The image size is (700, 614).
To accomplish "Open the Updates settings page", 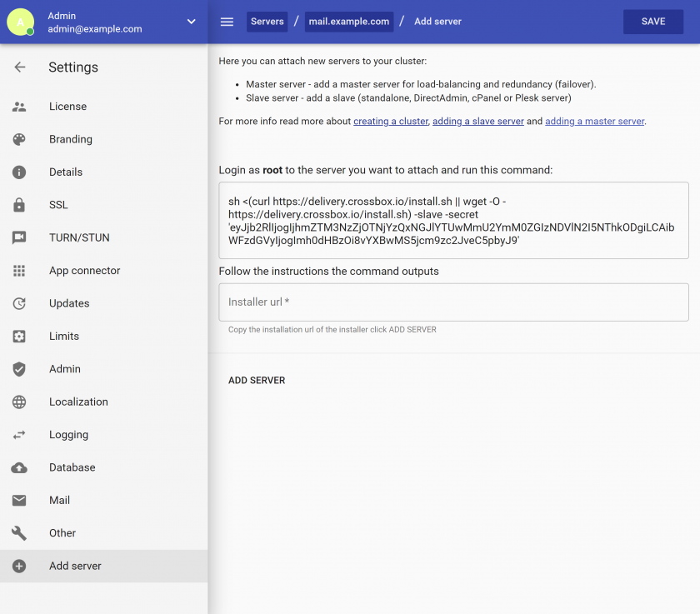I will pyautogui.click(x=103, y=303).
